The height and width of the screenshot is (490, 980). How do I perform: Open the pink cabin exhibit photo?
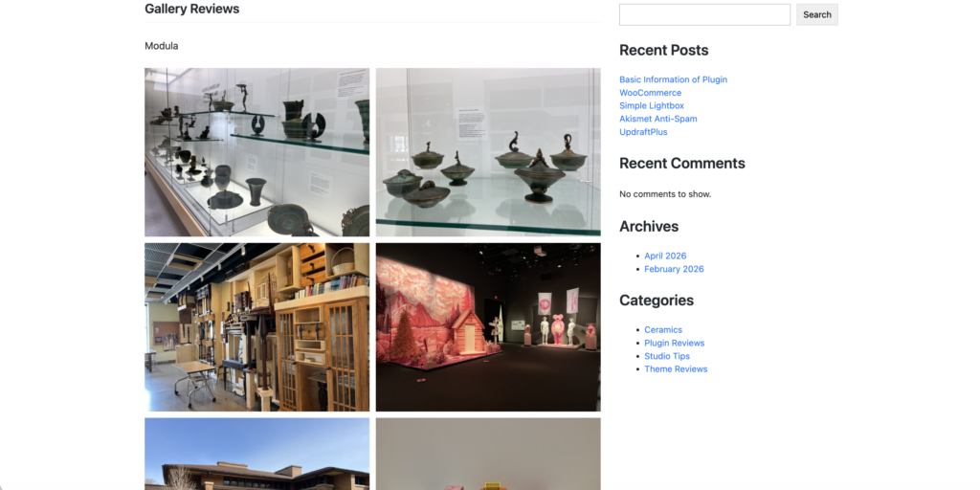[488, 327]
